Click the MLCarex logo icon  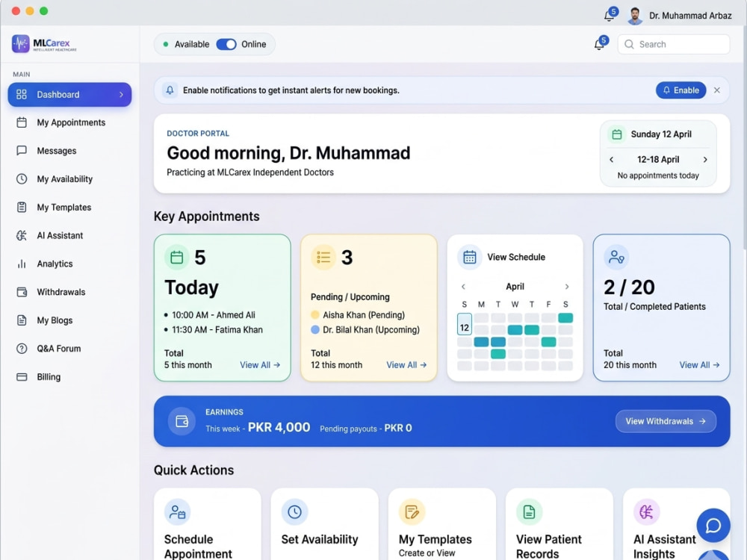(20, 44)
